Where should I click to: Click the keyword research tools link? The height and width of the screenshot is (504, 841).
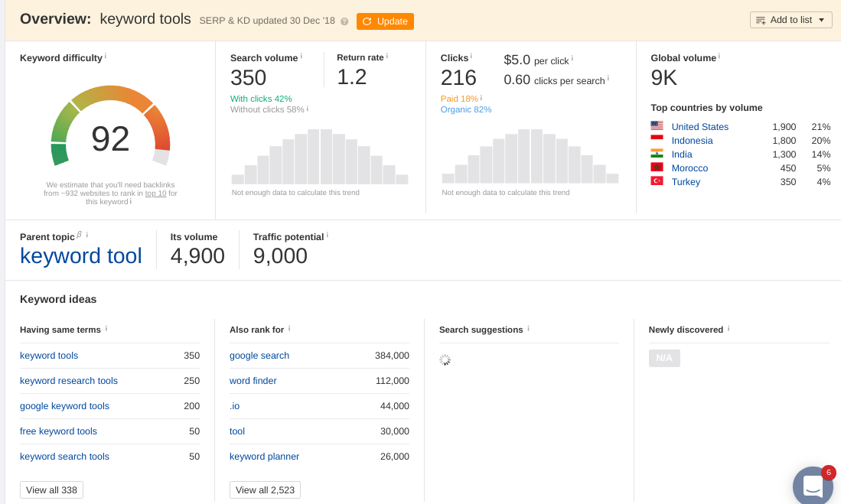pyautogui.click(x=69, y=381)
